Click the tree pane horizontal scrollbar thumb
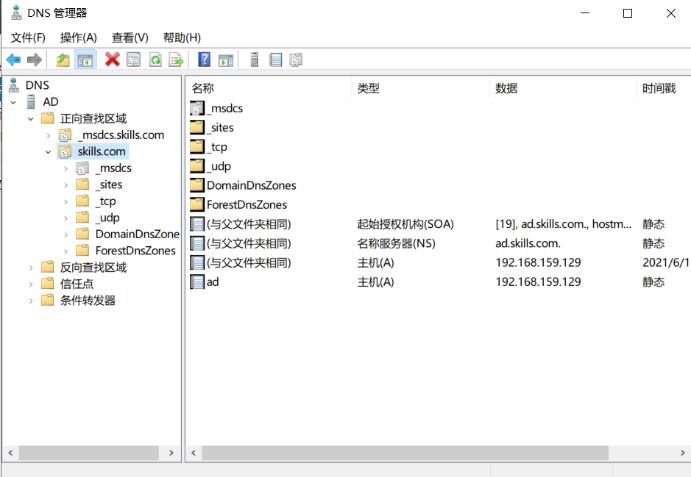 click(89, 453)
